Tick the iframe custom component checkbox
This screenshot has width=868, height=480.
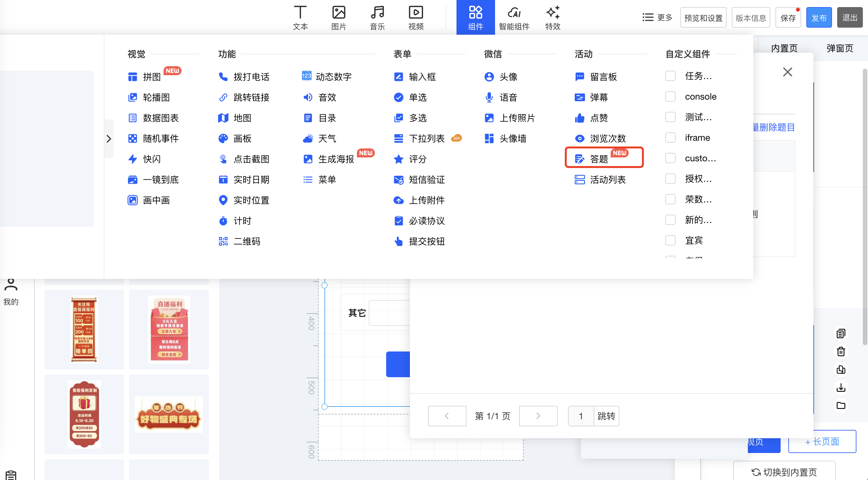click(x=670, y=138)
